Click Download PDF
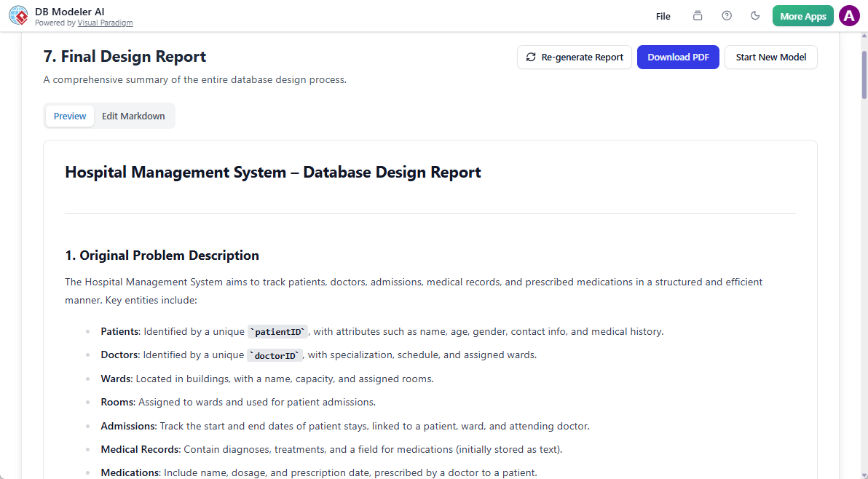The height and width of the screenshot is (479, 868). tap(678, 57)
